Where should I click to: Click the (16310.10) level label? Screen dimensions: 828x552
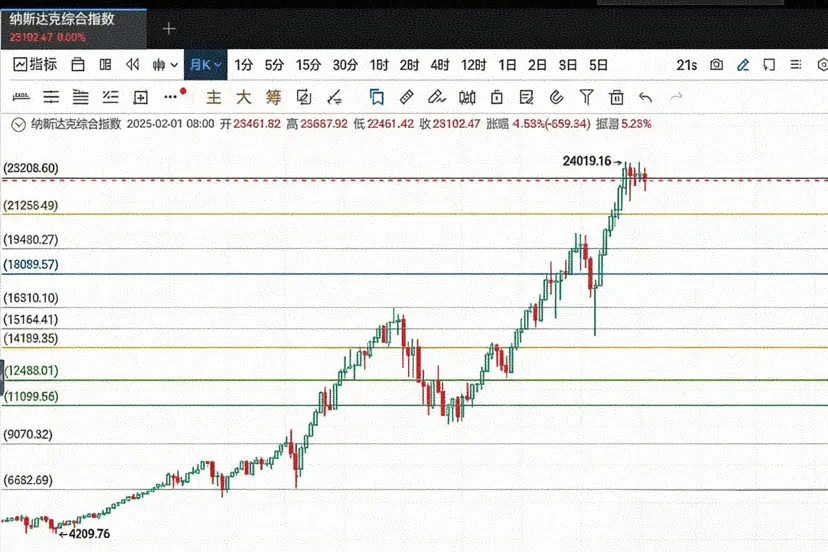click(x=31, y=298)
